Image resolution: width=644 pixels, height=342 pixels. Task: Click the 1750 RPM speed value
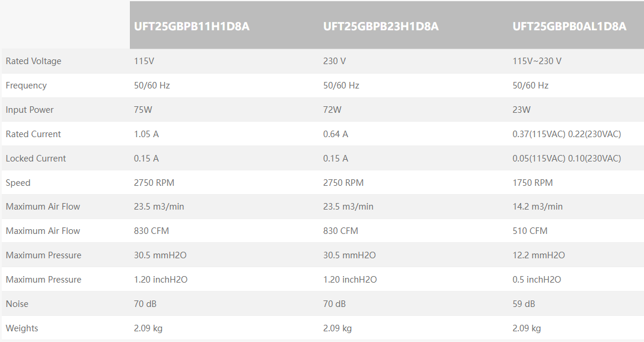point(533,183)
